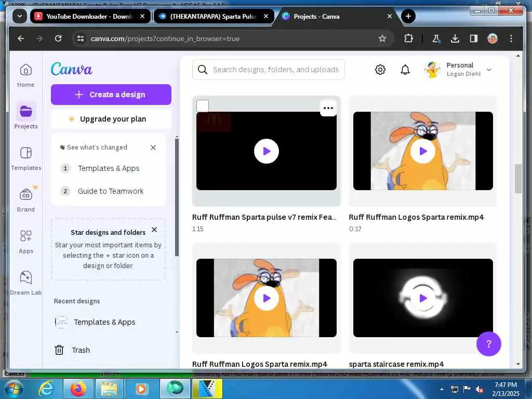Open Windows Explorer folder from taskbar

[x=109, y=389]
